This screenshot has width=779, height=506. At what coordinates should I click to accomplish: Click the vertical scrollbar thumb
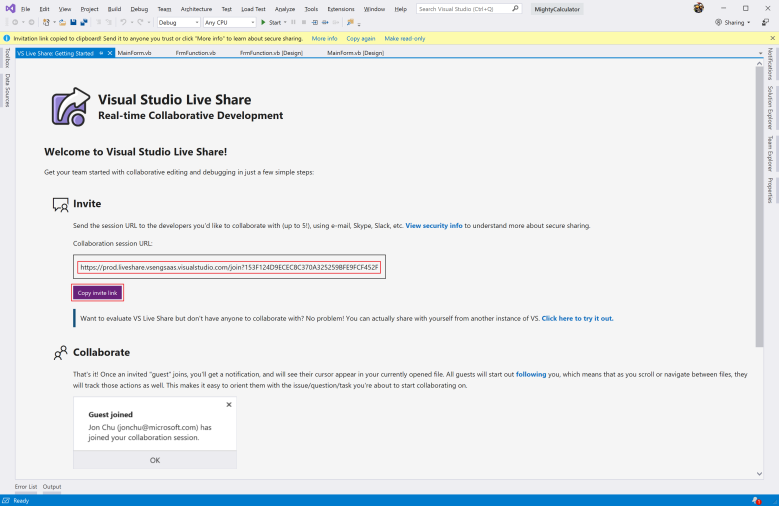(759, 206)
